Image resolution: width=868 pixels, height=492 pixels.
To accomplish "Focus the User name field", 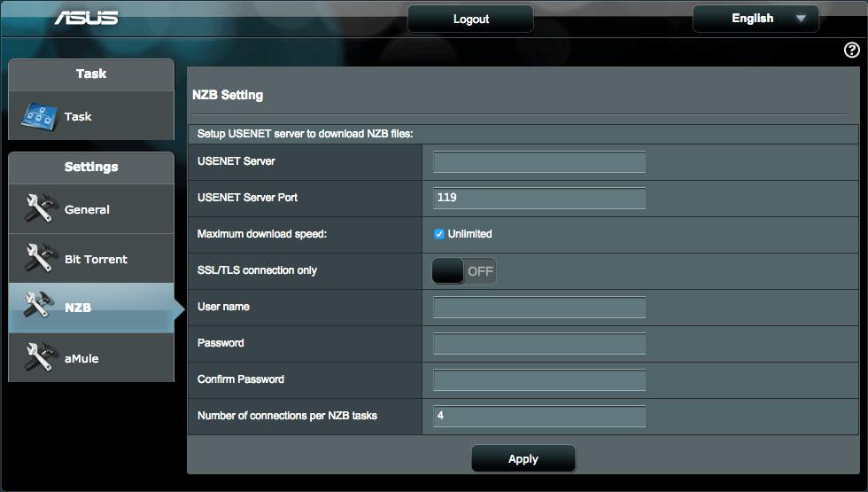I will (x=539, y=307).
